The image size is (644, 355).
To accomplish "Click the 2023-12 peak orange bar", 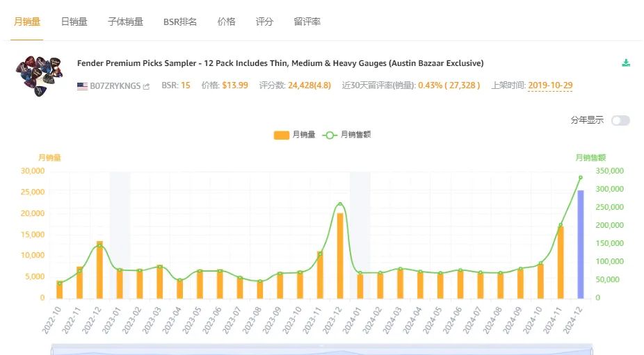I will 340,256.
